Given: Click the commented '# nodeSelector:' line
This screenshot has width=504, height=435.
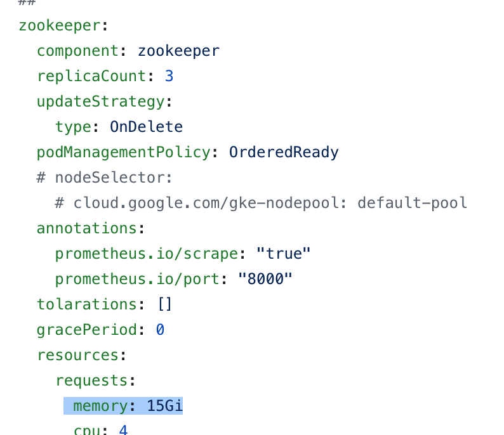Looking at the screenshot, I should pos(105,178).
